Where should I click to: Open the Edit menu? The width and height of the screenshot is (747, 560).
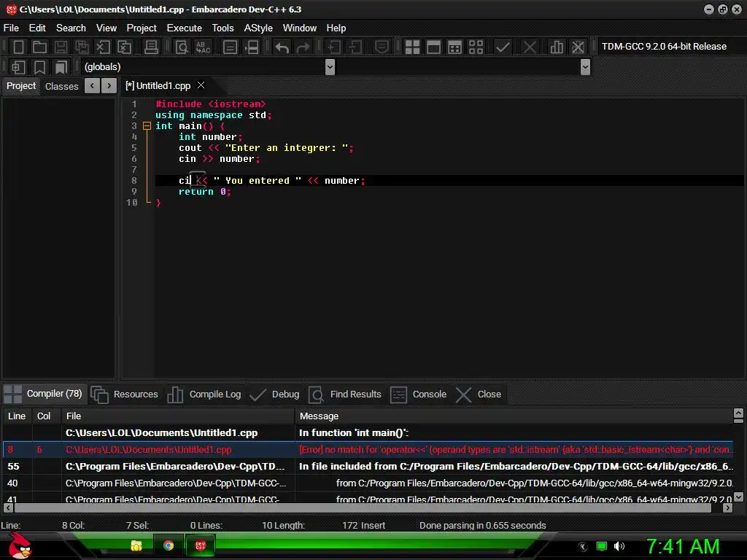[37, 28]
